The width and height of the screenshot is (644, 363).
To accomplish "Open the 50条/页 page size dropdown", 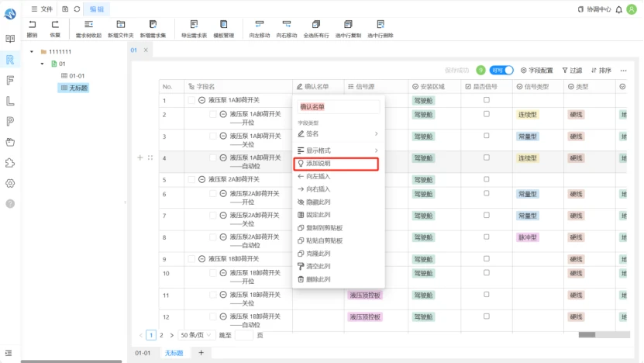I will (196, 335).
